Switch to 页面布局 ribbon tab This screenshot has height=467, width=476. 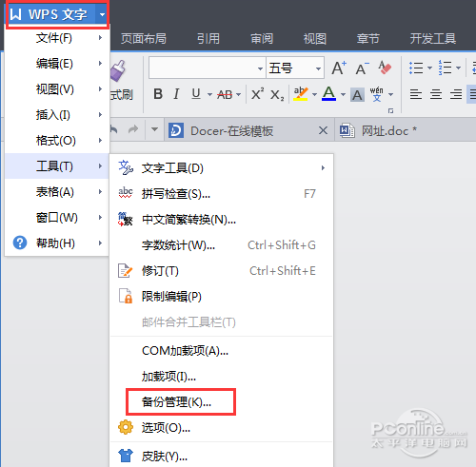pos(144,39)
